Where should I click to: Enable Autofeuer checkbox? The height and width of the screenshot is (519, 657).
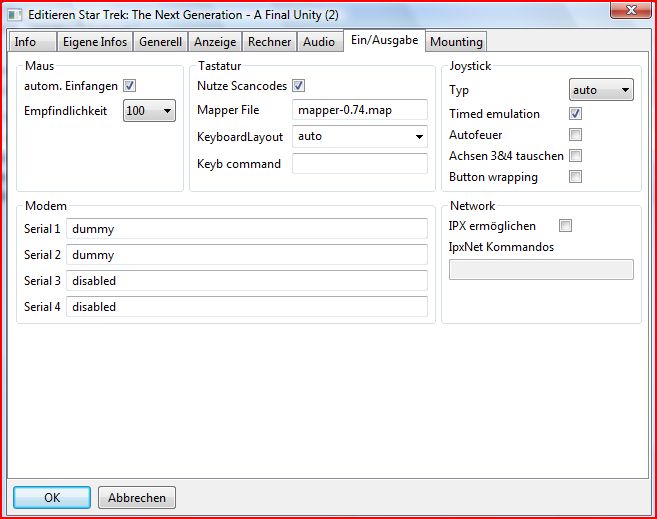(x=575, y=135)
